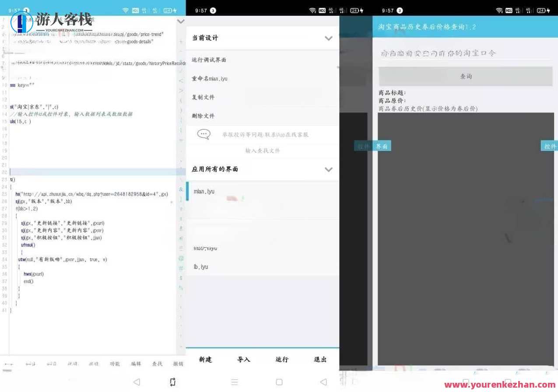Open the 编辑 menu in editor toolbar
Viewport: 558px width, 392px height.
pyautogui.click(x=135, y=364)
